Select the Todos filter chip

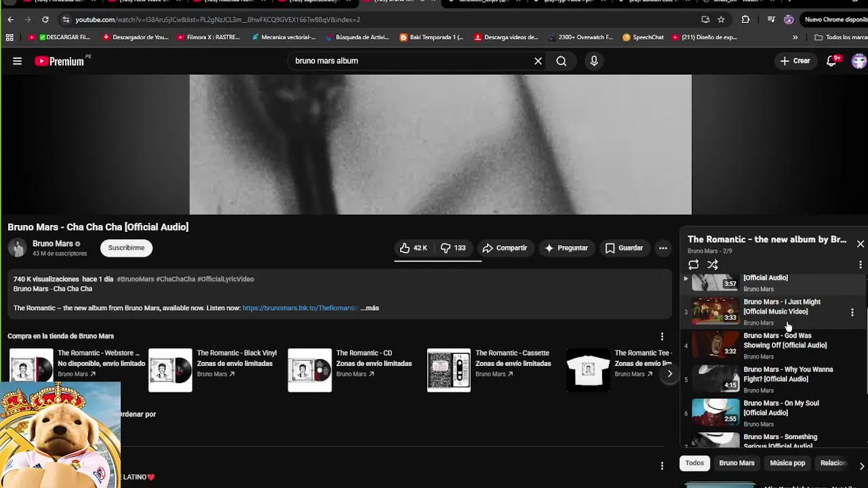pos(694,463)
